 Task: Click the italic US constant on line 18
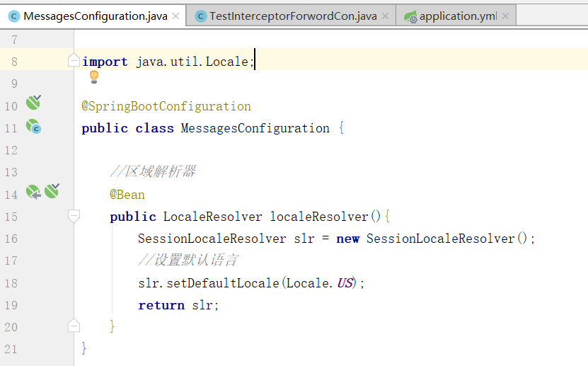coord(345,283)
